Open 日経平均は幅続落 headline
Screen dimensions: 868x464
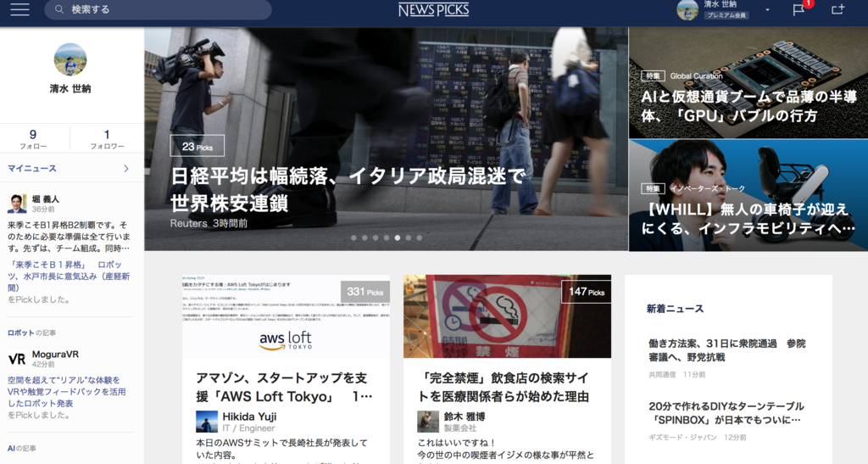point(348,190)
